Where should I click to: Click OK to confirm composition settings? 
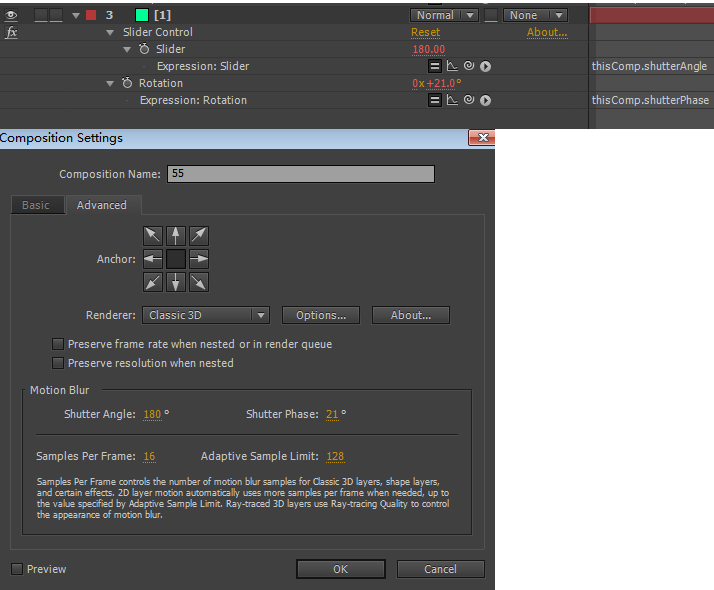pyautogui.click(x=340, y=569)
